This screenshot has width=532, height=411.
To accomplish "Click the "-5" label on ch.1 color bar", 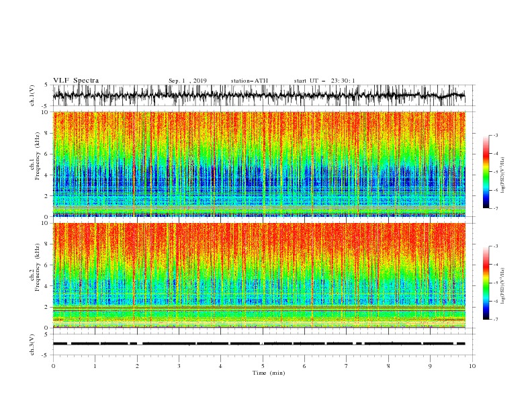I will (x=495, y=172).
